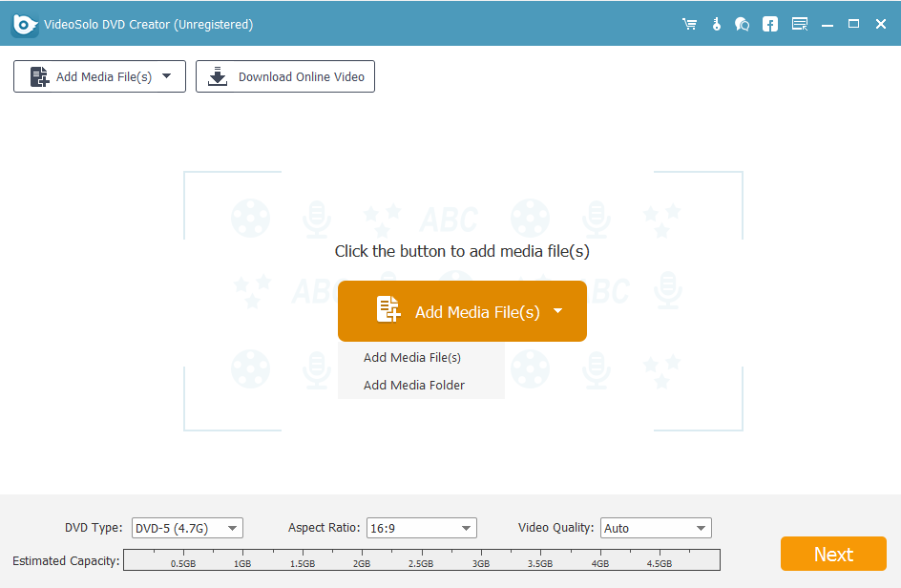The height and width of the screenshot is (588, 901).
Task: Close the VideoSolo DVD Creator window
Action: pyautogui.click(x=881, y=24)
